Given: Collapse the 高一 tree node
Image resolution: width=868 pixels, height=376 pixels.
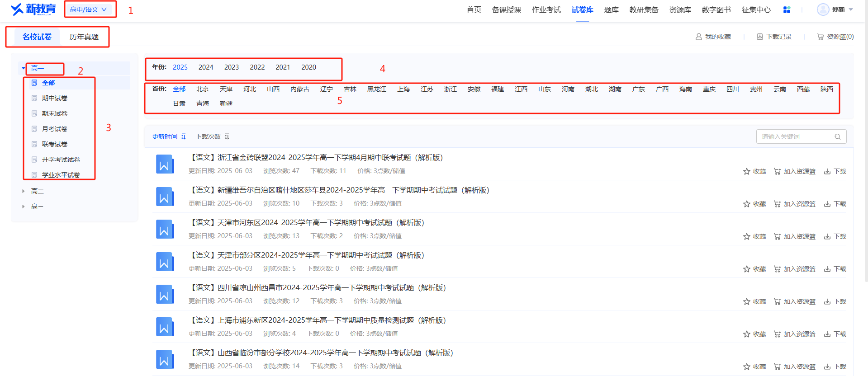Looking at the screenshot, I should [x=24, y=68].
